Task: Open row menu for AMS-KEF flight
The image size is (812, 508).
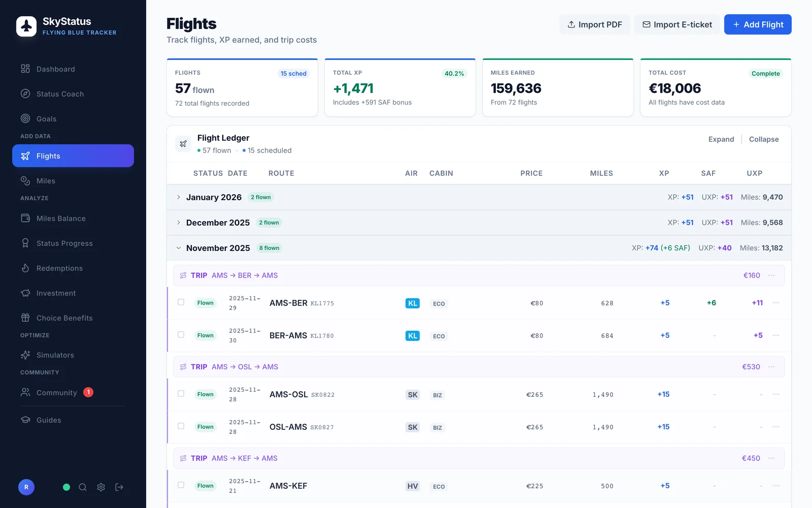Action: (776, 486)
